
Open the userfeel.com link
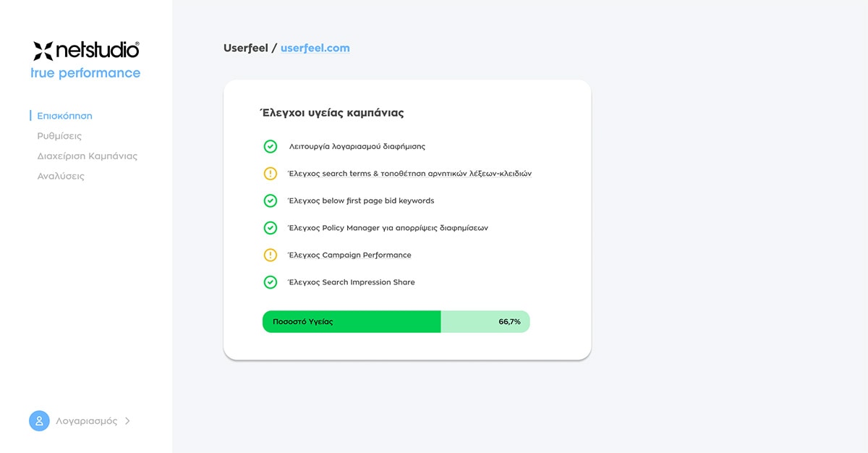(x=315, y=48)
